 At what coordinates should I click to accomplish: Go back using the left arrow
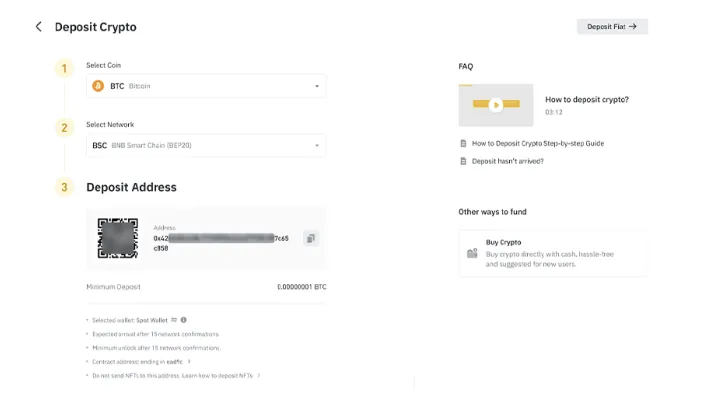point(39,27)
